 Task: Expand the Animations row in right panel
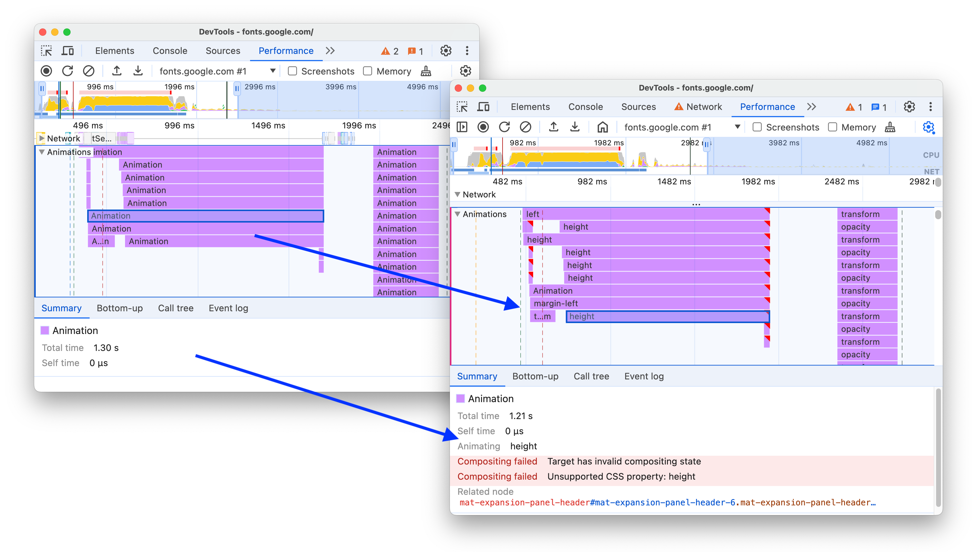[x=459, y=213]
